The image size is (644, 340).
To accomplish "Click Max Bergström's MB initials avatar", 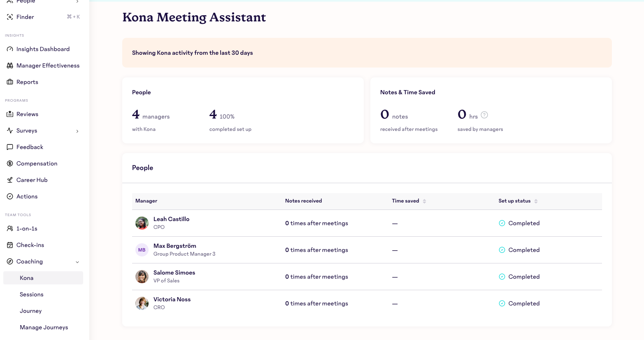I will tap(142, 250).
